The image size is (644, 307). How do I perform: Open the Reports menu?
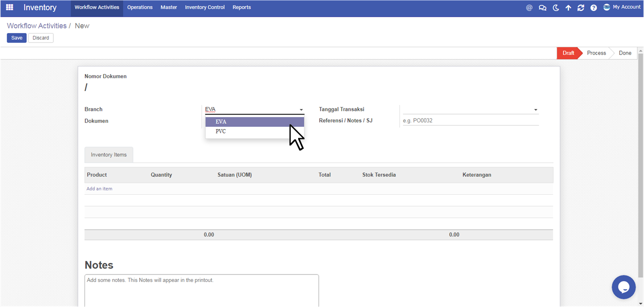coord(242,8)
